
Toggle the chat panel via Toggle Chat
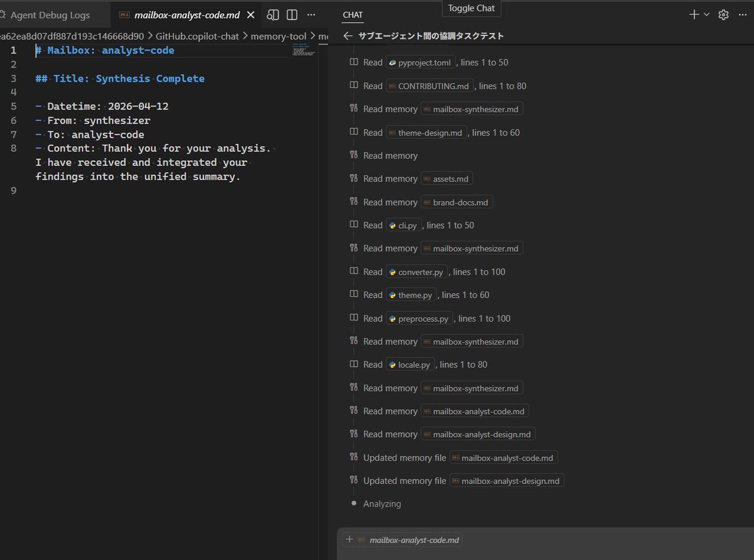pos(471,9)
